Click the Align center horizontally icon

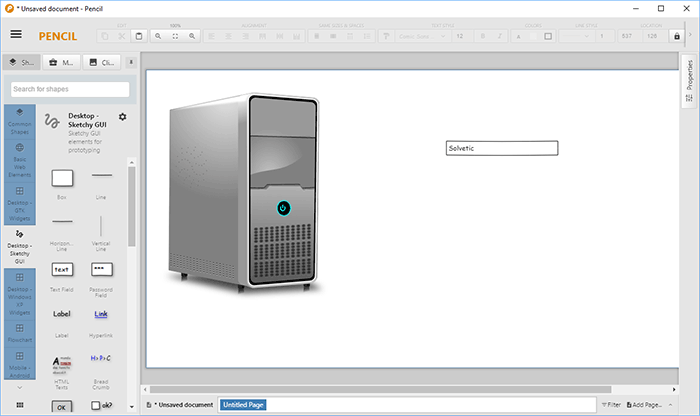coord(229,36)
